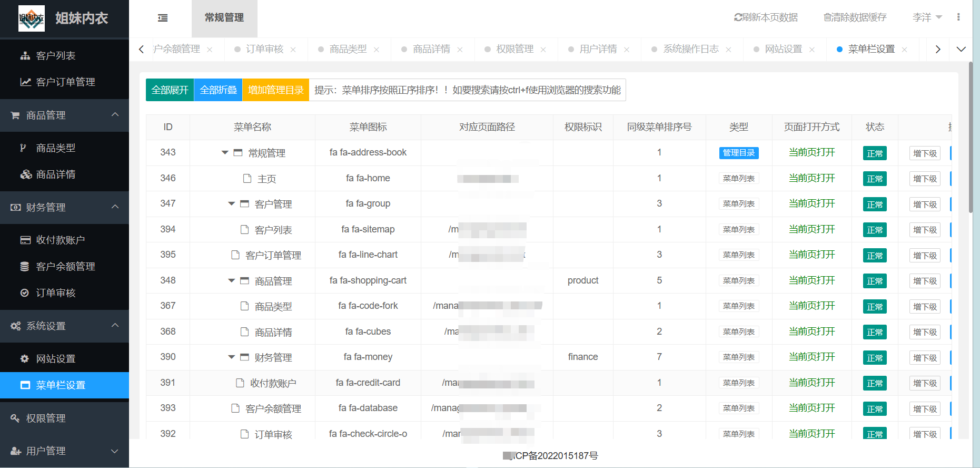This screenshot has height=468, width=980.
Task: Collapse the 财务管理 table tree row
Action: pos(231,357)
